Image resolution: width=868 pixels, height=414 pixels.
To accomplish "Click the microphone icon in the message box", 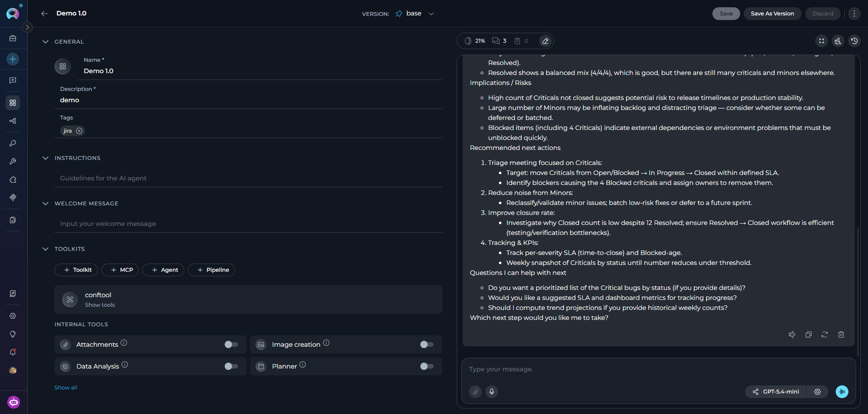I will pyautogui.click(x=492, y=392).
